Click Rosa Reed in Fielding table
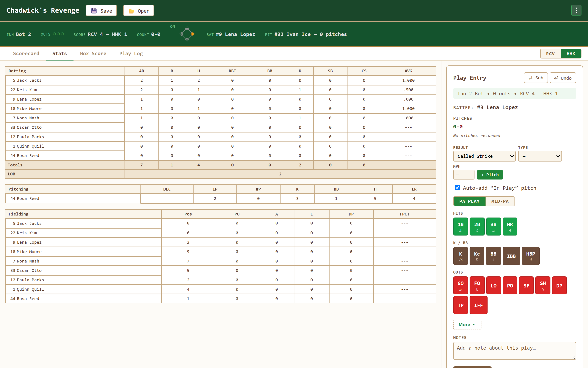The image size is (588, 368). 83,299
